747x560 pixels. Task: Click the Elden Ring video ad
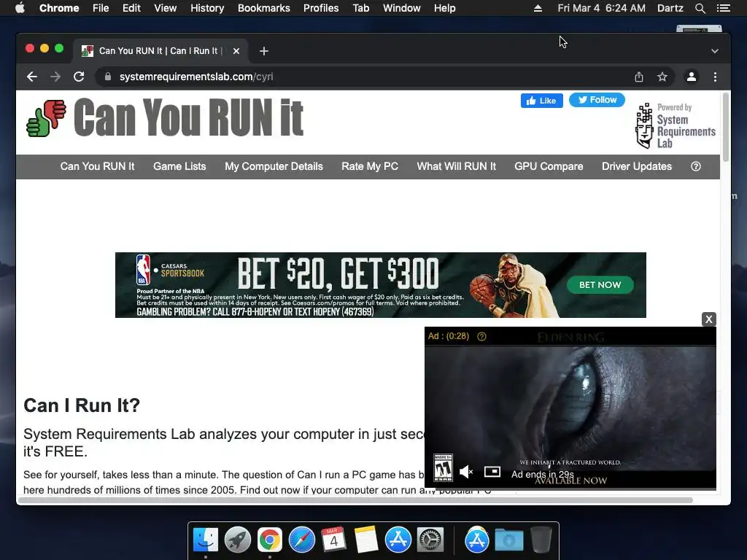pos(570,408)
